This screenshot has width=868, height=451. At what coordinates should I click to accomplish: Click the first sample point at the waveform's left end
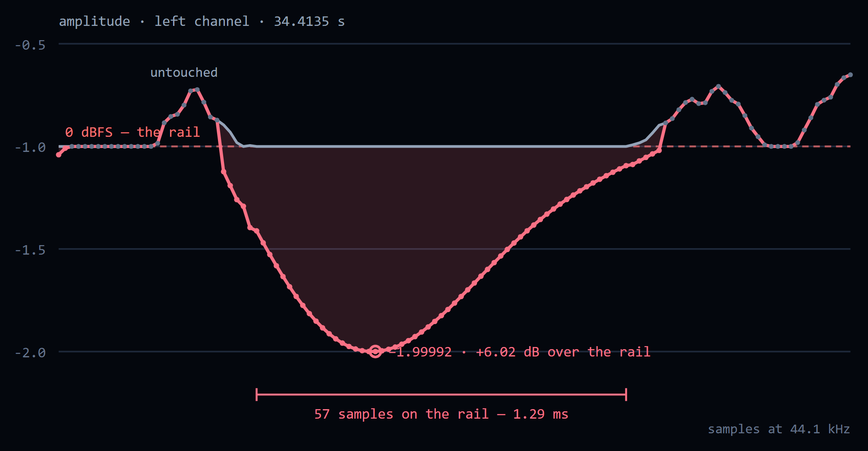59,155
